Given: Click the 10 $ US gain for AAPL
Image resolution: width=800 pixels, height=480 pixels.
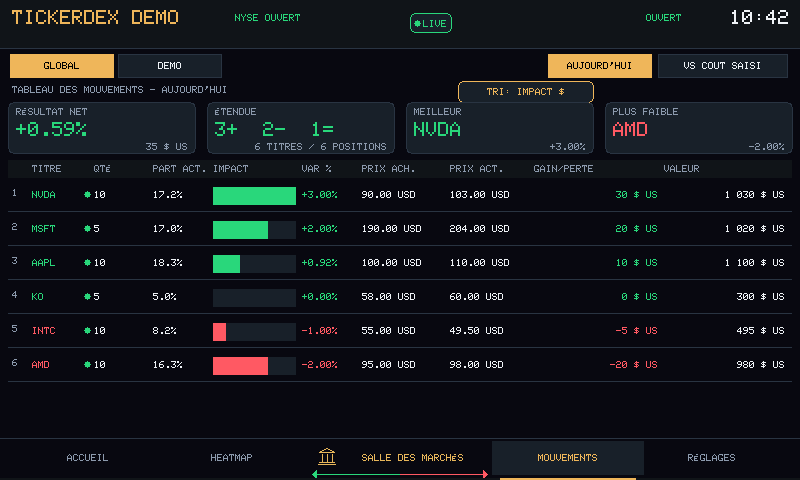Looking at the screenshot, I should pyautogui.click(x=636, y=263).
